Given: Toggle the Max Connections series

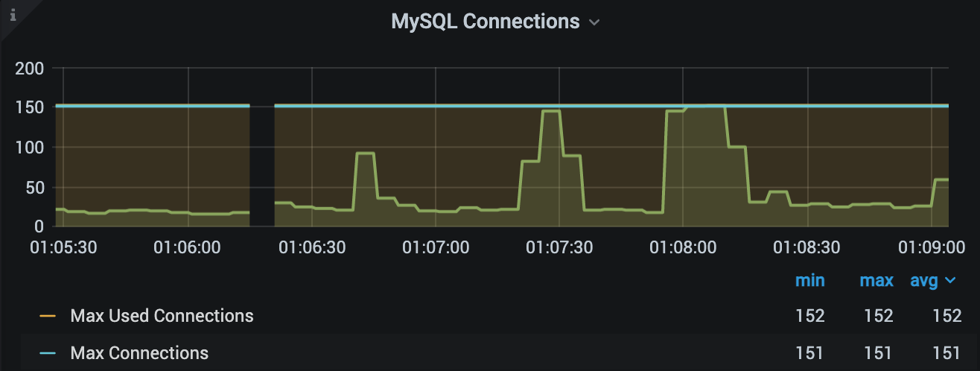Looking at the screenshot, I should pos(139,352).
